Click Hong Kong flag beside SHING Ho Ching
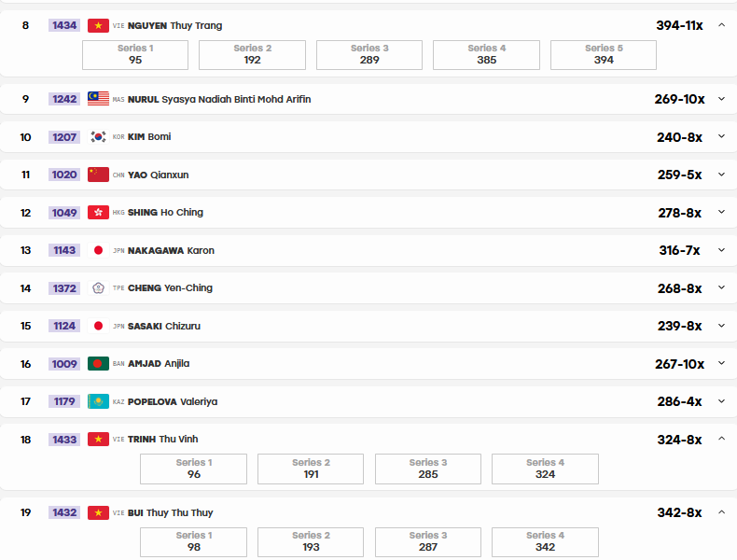 (x=98, y=213)
